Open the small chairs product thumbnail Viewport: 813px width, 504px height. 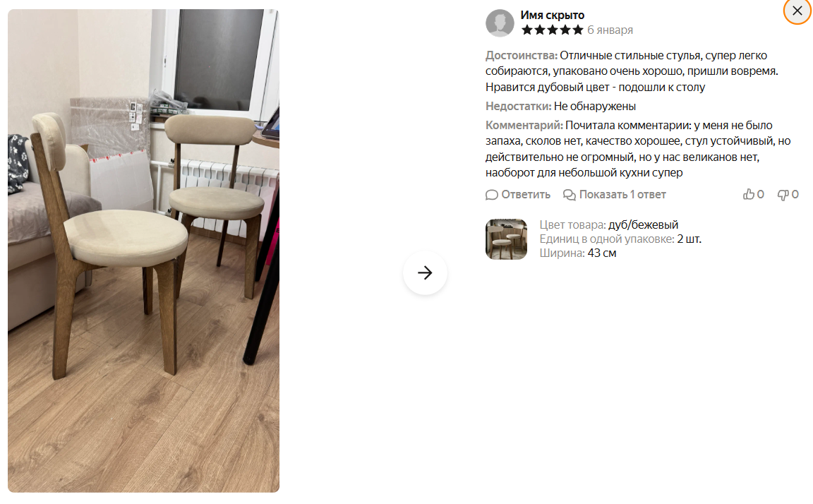click(506, 239)
